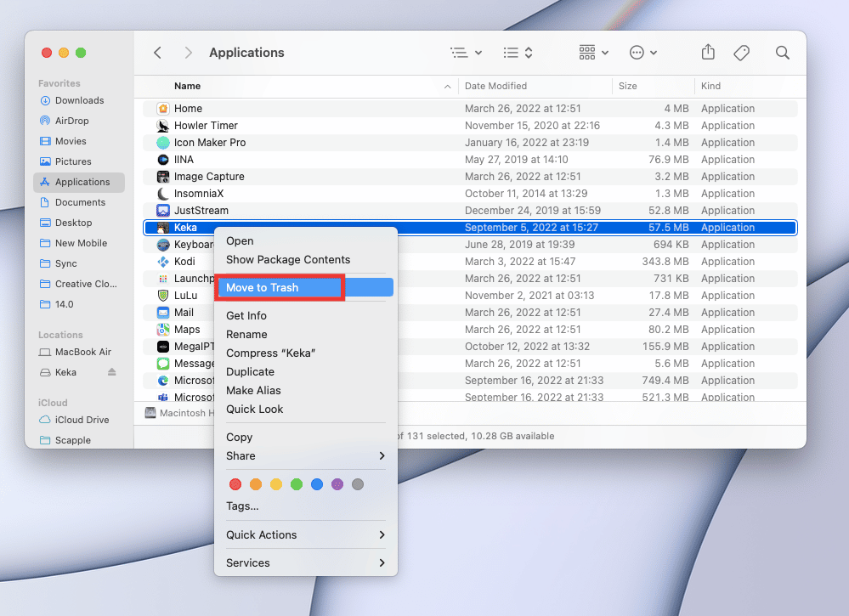The height and width of the screenshot is (616, 849).
Task: Choose Get Info from context menu
Action: pyautogui.click(x=246, y=315)
